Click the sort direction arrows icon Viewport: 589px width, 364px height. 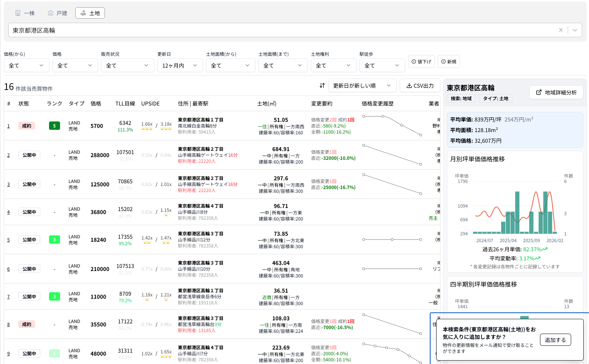tap(322, 85)
